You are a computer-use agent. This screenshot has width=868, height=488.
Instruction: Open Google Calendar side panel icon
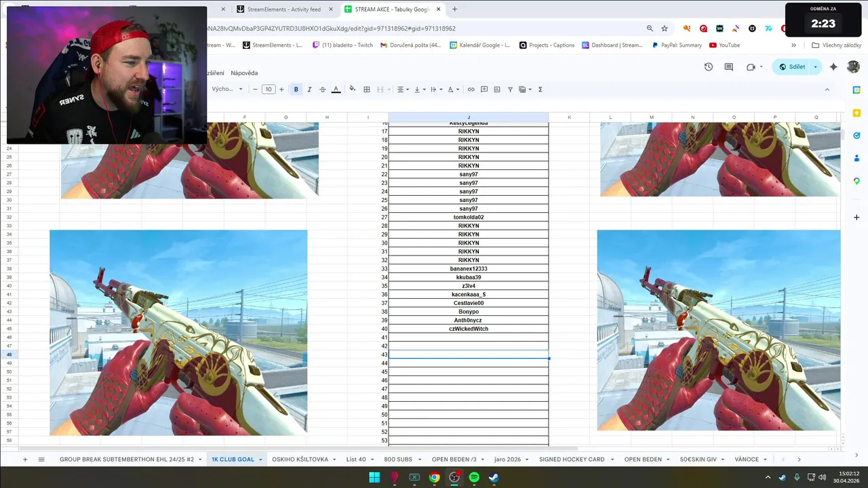click(x=856, y=90)
